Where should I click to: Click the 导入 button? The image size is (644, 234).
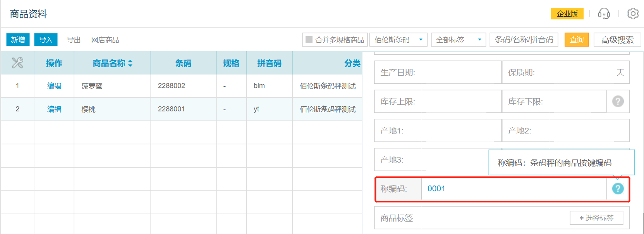click(x=46, y=40)
